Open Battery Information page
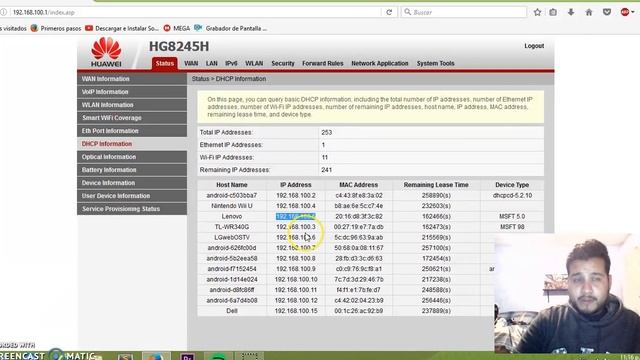Viewport: 640px width, 360px height. pyautogui.click(x=132, y=170)
